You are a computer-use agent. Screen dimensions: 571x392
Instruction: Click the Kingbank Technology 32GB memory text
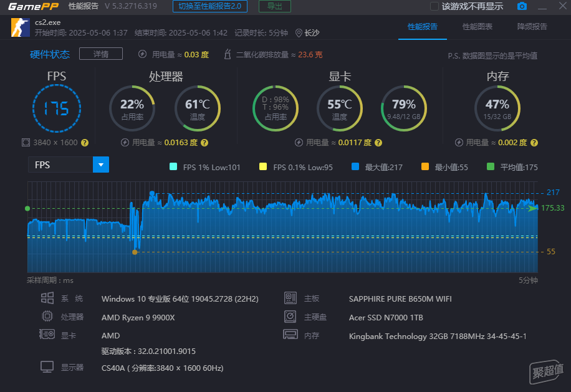pos(438,336)
